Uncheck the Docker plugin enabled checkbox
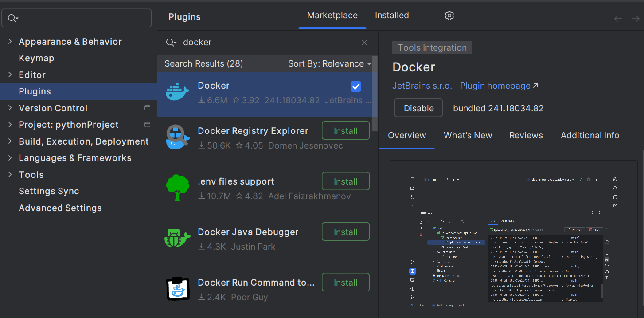The width and height of the screenshot is (644, 318). click(x=355, y=86)
